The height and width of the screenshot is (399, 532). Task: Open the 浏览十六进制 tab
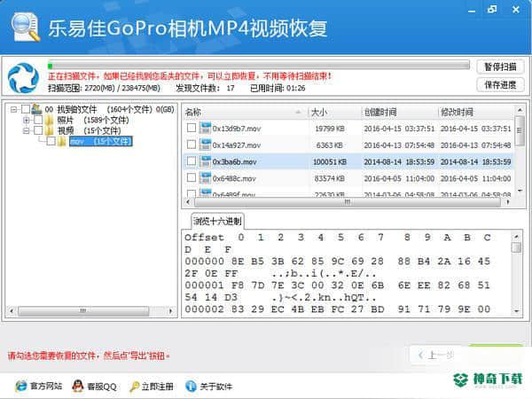217,221
